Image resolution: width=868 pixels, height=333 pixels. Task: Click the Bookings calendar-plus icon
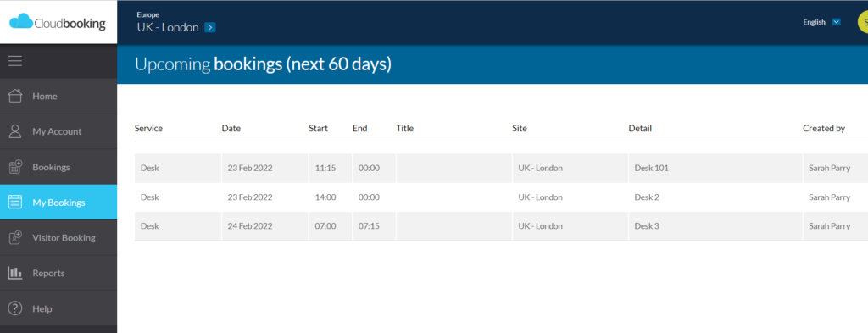[x=15, y=167]
